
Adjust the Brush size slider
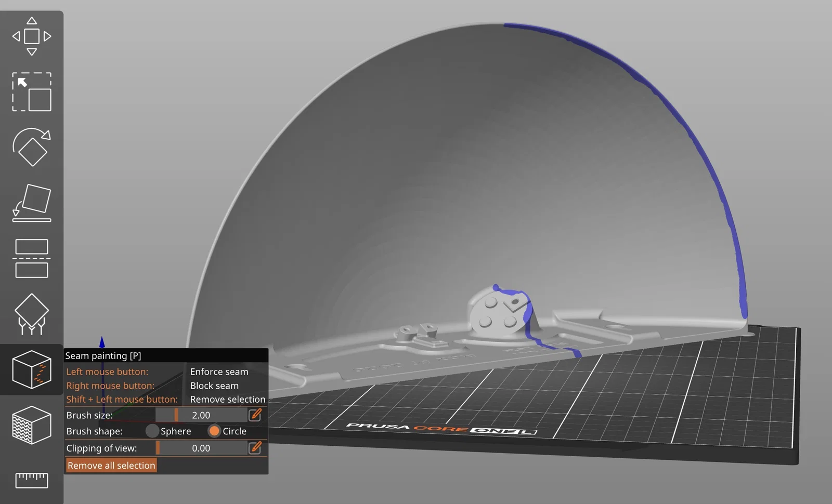(201, 415)
